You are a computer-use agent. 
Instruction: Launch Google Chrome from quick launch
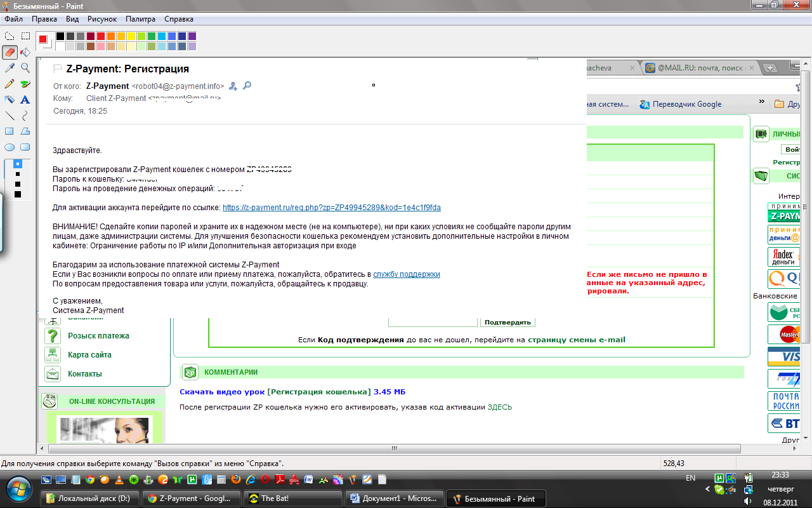(x=90, y=479)
